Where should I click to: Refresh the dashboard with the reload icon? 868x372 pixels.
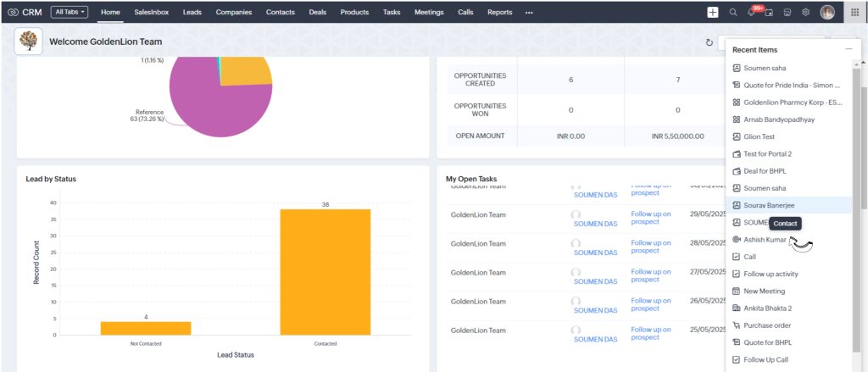click(709, 42)
